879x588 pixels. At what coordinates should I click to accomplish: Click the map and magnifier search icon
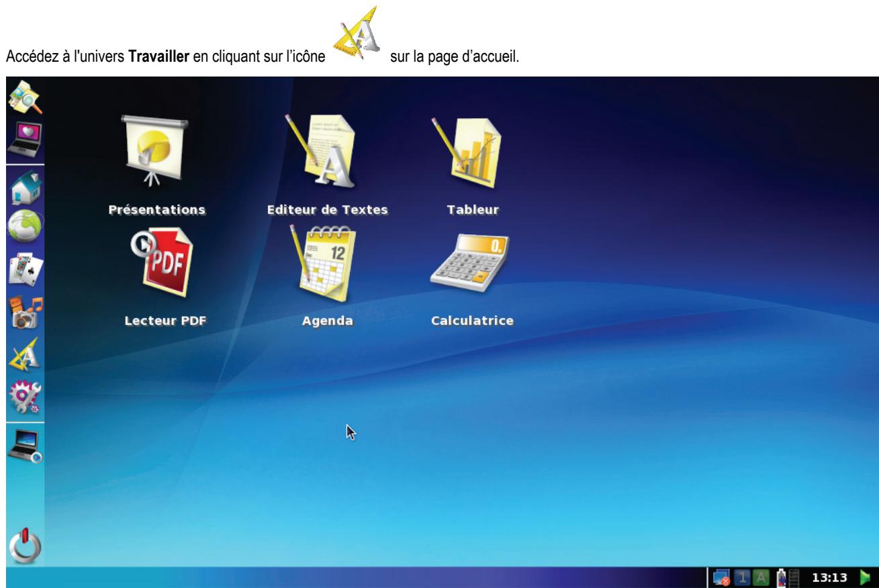click(25, 98)
